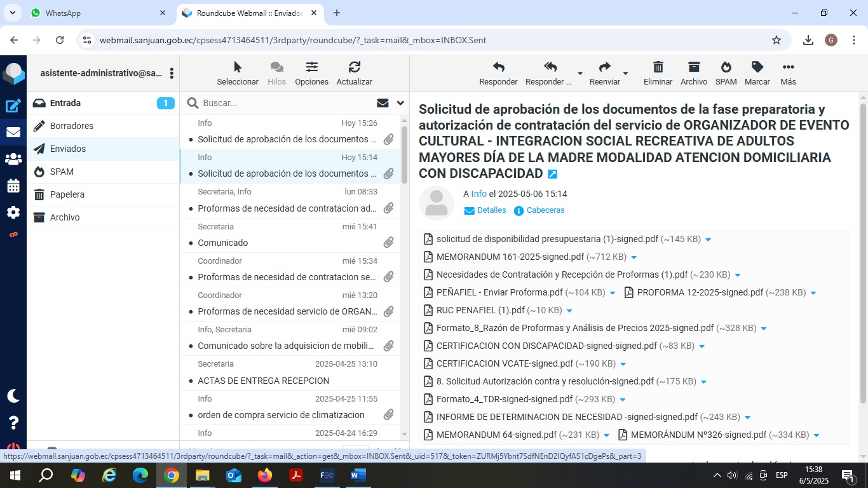The width and height of the screenshot is (868, 488).
Task: Expand the search options chevron
Action: click(400, 103)
